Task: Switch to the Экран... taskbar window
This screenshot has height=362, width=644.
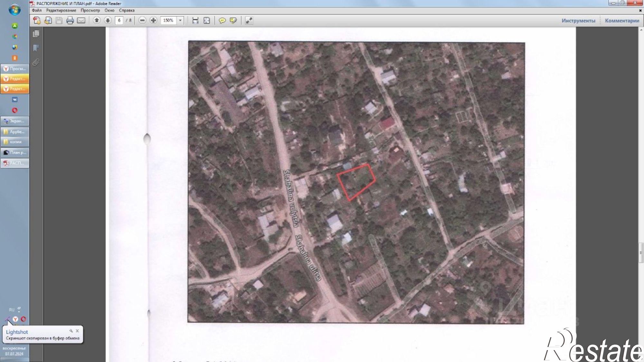Action: tap(14, 121)
